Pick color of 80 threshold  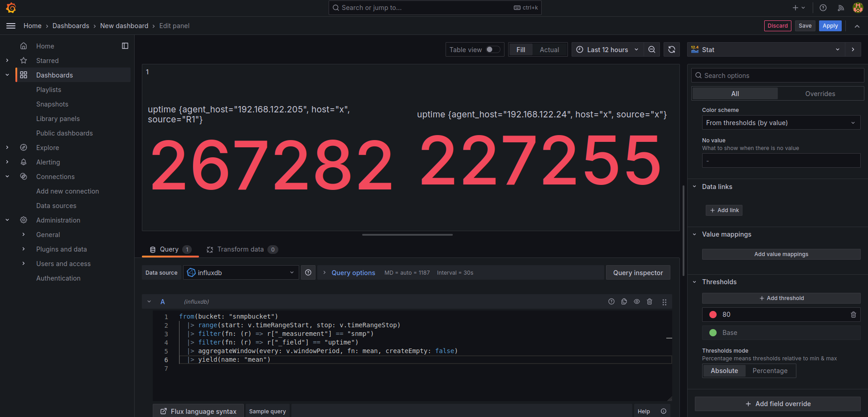coord(713,315)
